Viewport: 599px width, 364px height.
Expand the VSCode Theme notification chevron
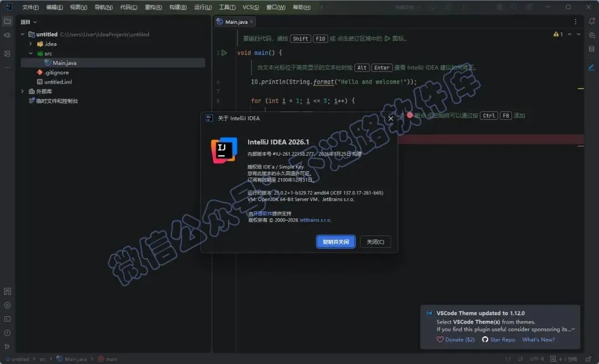(x=572, y=329)
